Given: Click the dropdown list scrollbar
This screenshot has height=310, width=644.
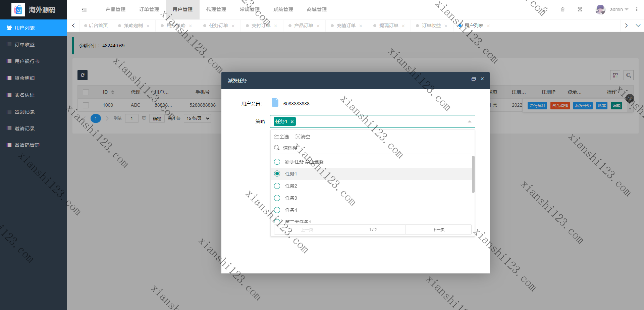Looking at the screenshot, I should click(473, 174).
